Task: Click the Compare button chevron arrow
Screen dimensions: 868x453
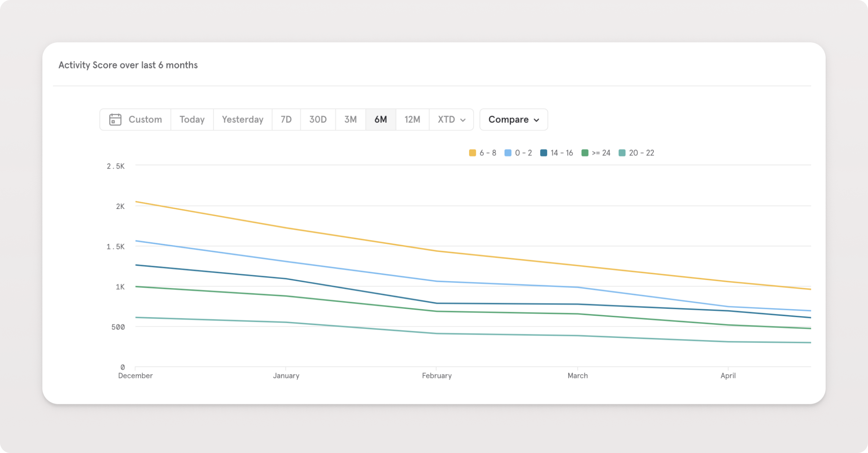Action: pyautogui.click(x=536, y=120)
